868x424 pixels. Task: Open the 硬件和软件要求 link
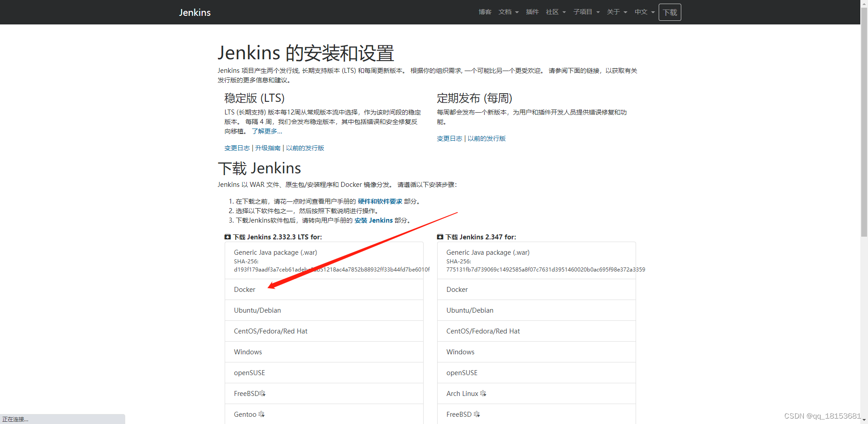pos(380,201)
